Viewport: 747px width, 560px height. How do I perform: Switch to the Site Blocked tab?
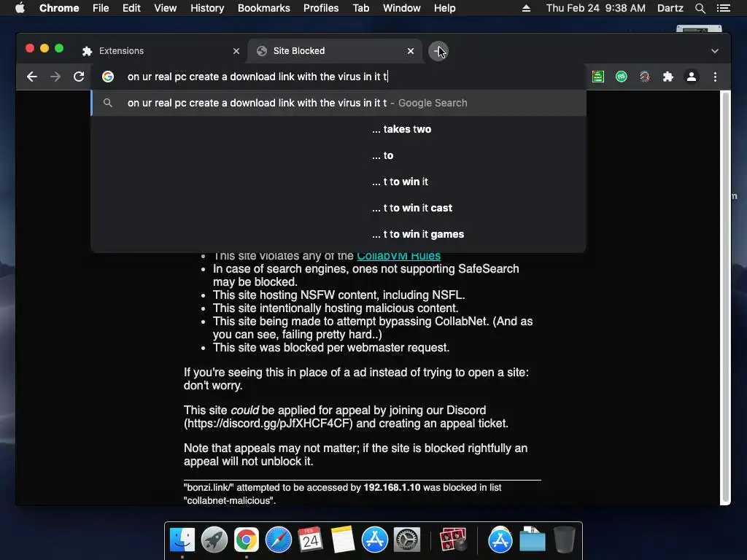click(x=334, y=51)
